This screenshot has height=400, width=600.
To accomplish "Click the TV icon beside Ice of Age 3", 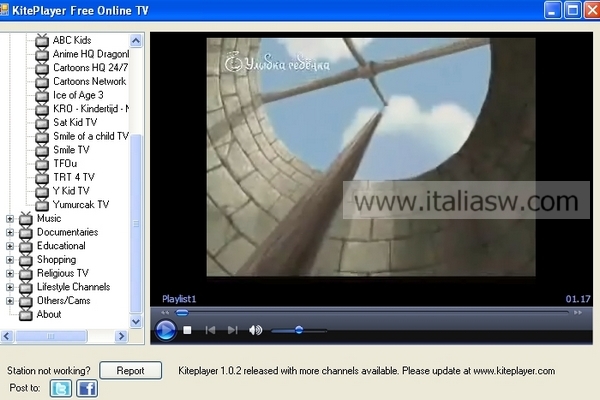I will pyautogui.click(x=42, y=95).
